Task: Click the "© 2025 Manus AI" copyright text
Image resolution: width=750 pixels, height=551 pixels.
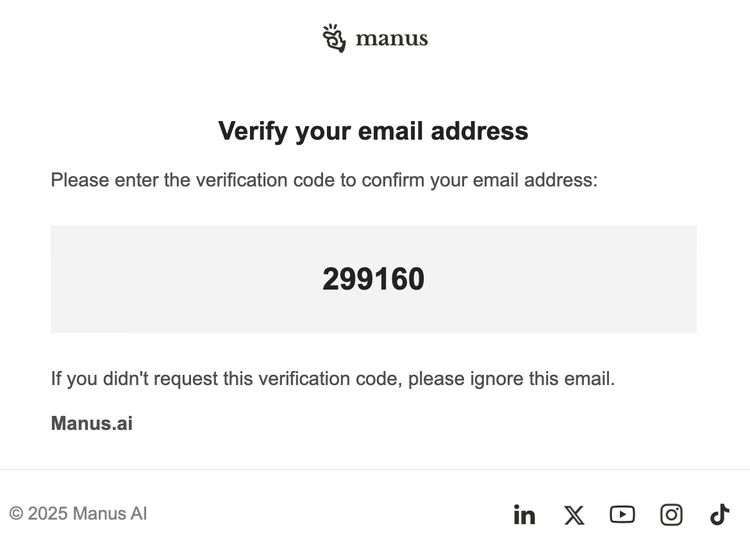Action: (79, 514)
